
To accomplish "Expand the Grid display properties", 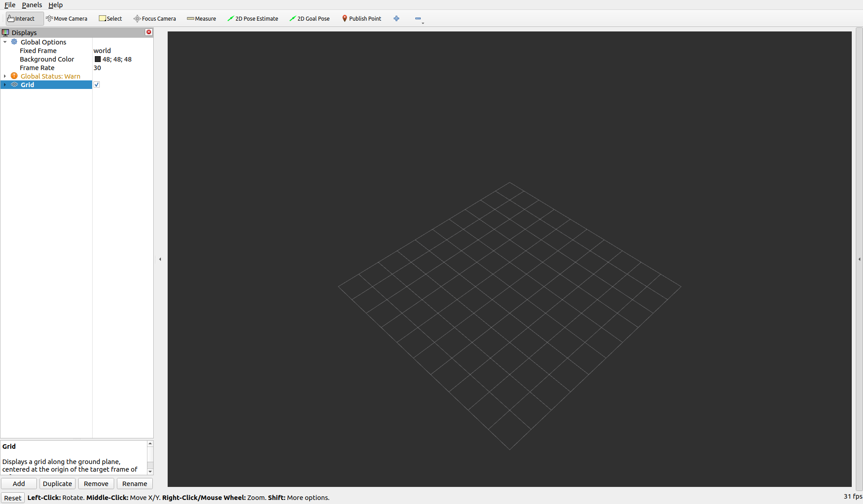I will 5,84.
